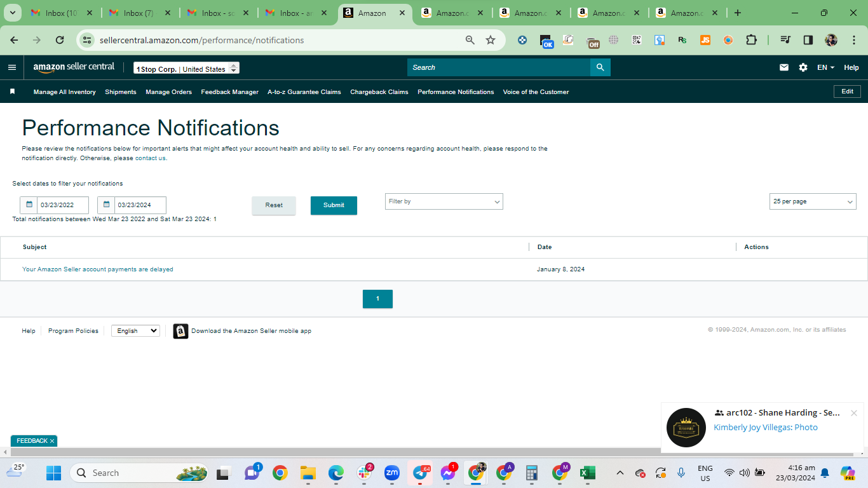Image resolution: width=868 pixels, height=488 pixels.
Task: Open the English language selector in footer
Action: [x=135, y=331]
